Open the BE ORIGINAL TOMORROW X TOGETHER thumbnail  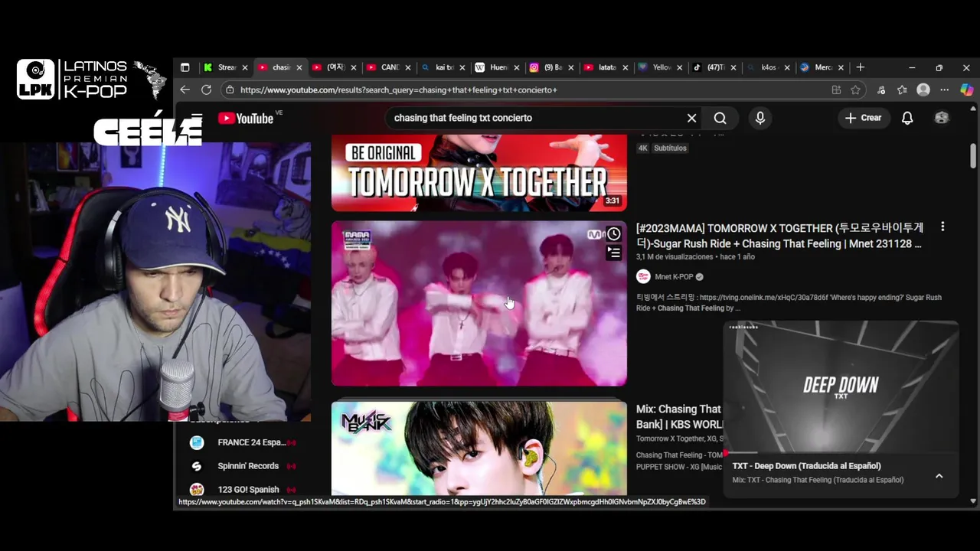479,173
